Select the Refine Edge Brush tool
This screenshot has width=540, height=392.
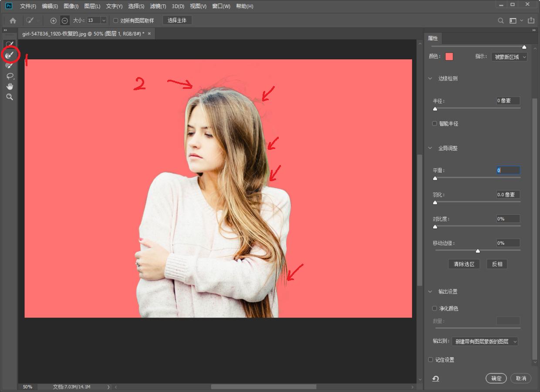9,55
